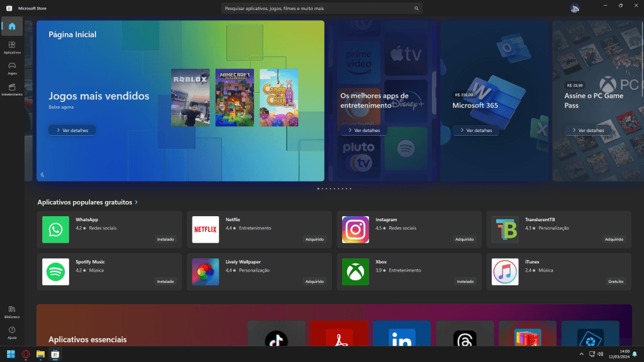Open Threads tile in essentials banner
This screenshot has height=362, width=644.
pyautogui.click(x=465, y=333)
